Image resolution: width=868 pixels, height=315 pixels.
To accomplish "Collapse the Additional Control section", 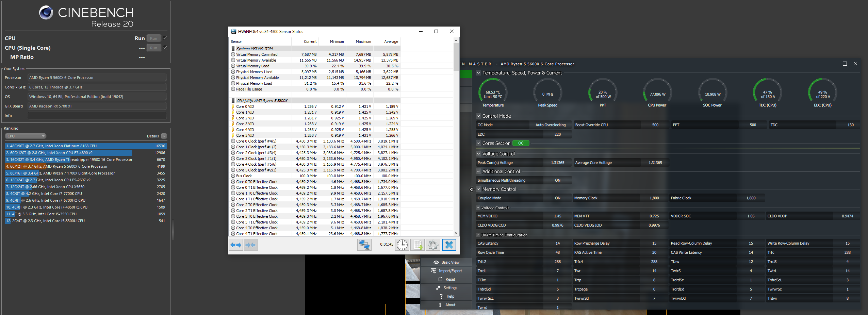I will coord(478,171).
